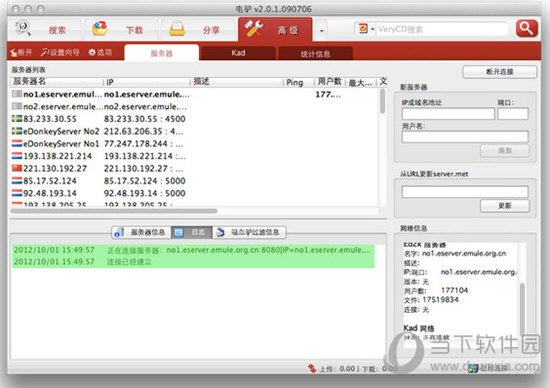Click the port (端口) input field
Screen dimensions: 550x388
513,114
